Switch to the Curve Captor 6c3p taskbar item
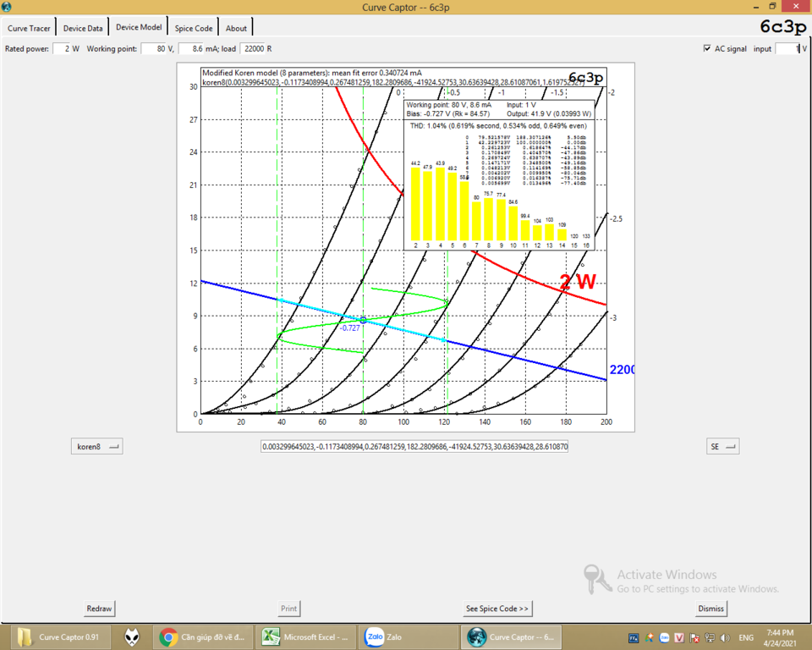 click(x=510, y=637)
